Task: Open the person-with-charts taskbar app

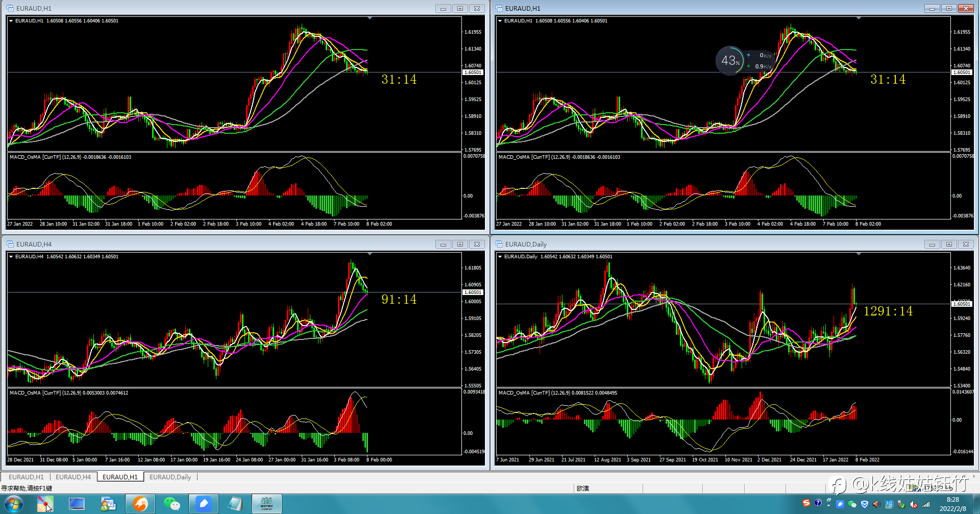Action: tap(108, 504)
